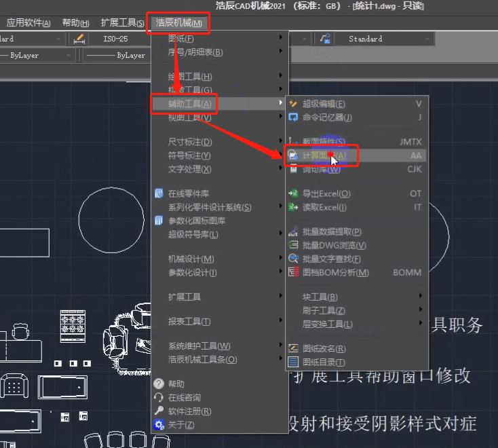Open 在线零件库 online parts library
Viewport: 498px width, 448px height.
pyautogui.click(x=219, y=193)
